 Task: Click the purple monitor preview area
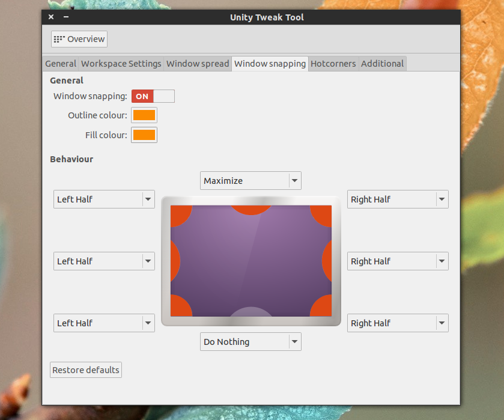[251, 261]
